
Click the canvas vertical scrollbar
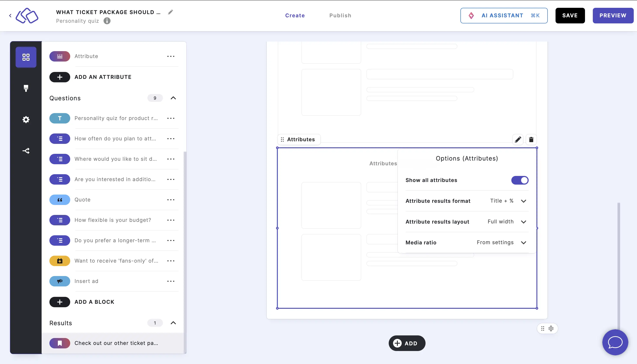[619, 266]
